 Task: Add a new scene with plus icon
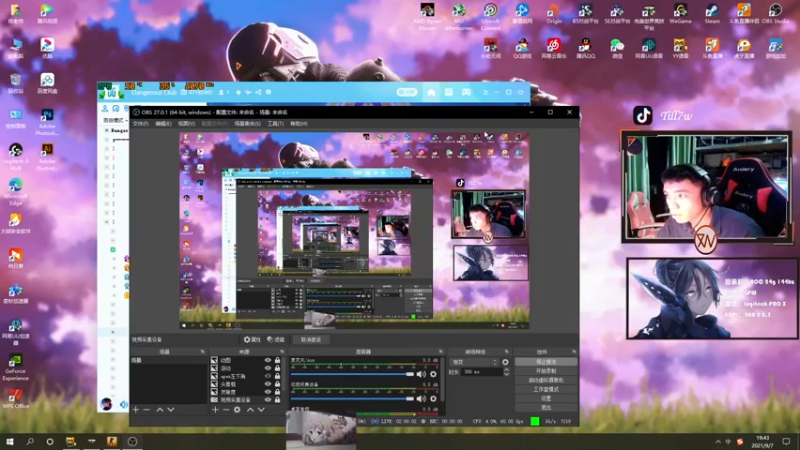coord(136,409)
